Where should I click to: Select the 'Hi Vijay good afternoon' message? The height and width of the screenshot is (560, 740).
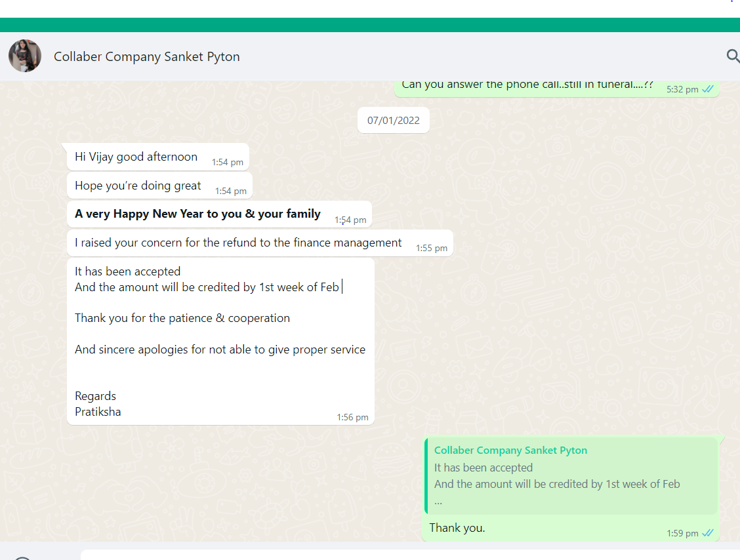(136, 157)
